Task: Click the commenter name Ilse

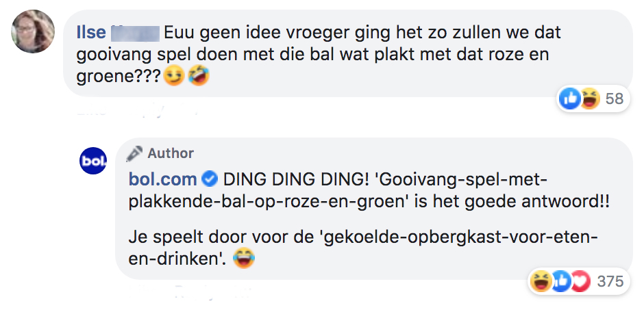Action: [91, 33]
